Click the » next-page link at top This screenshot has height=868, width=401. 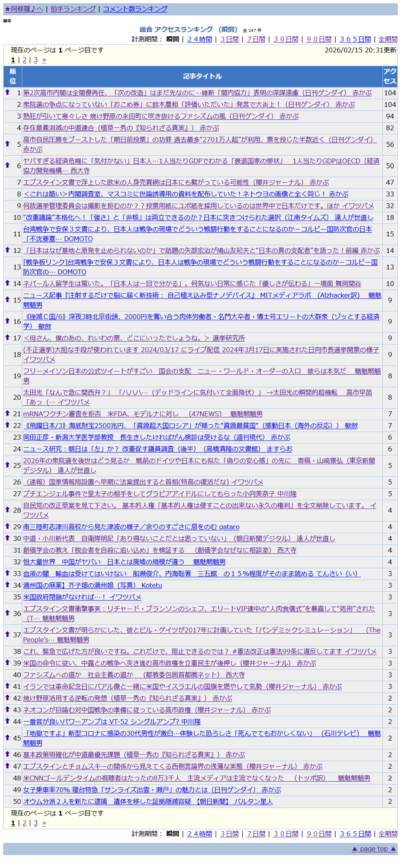pos(44,60)
